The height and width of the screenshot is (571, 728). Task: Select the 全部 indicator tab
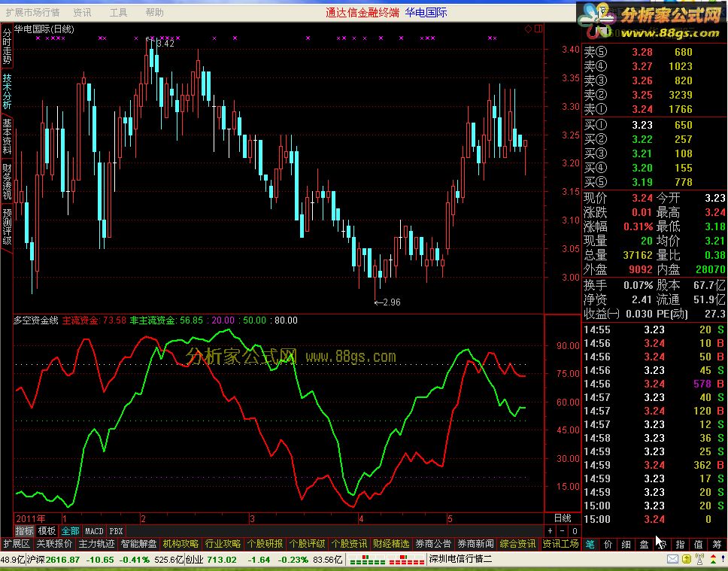pyautogui.click(x=70, y=530)
